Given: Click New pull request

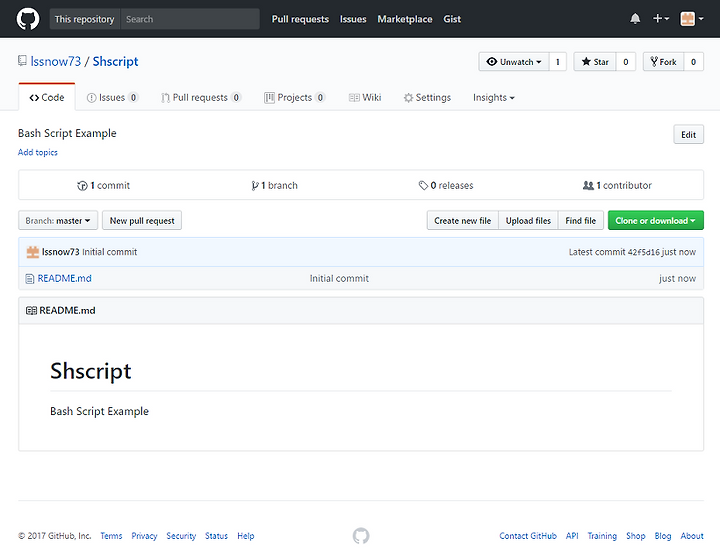Looking at the screenshot, I should 142,220.
